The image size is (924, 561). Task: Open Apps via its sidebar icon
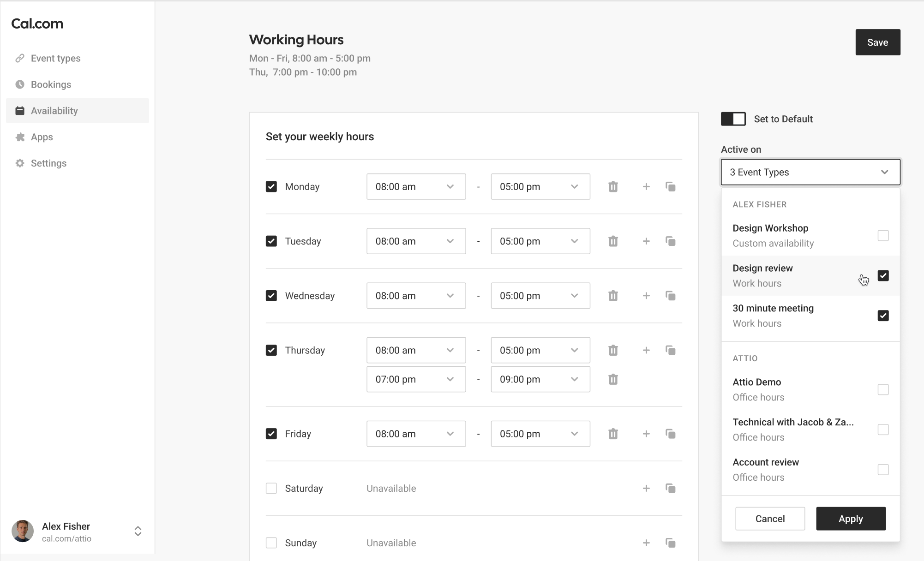(x=19, y=137)
